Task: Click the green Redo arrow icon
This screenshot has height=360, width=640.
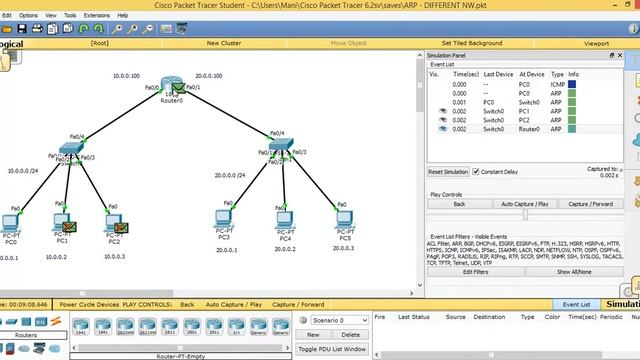Action: [x=98, y=29]
